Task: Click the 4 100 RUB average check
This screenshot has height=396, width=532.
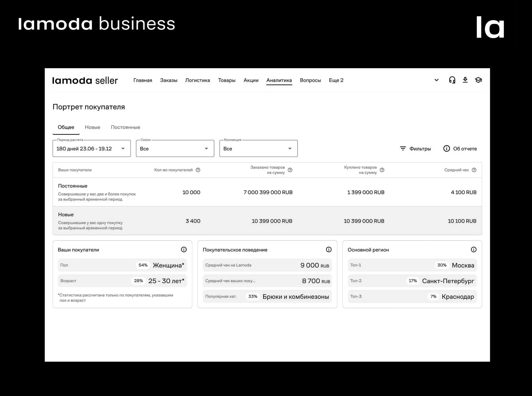Action: point(464,192)
